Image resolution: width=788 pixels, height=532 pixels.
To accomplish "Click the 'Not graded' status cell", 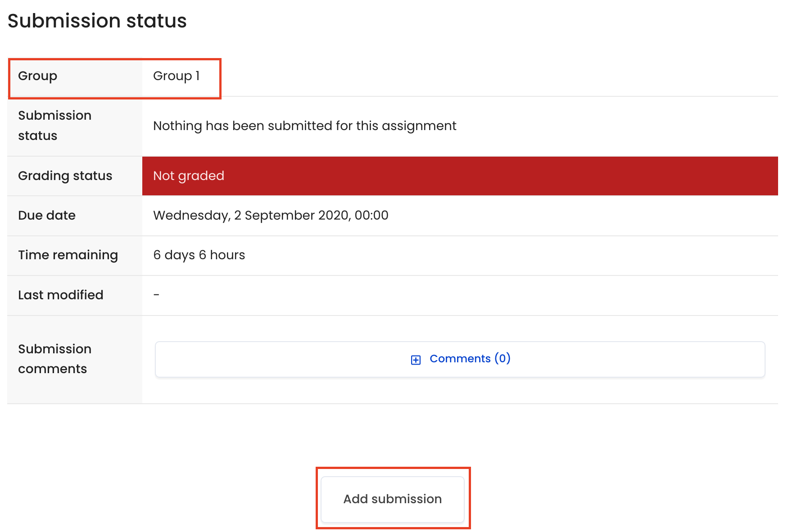I will tap(460, 176).
